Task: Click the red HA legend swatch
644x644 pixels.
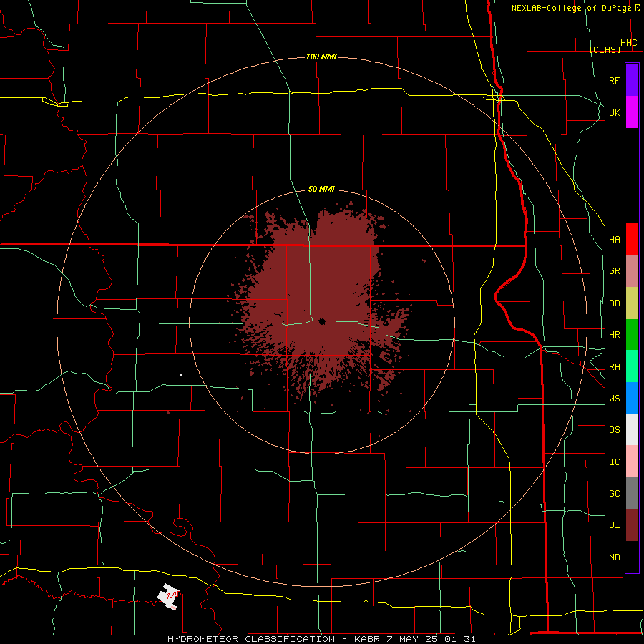Action: pyautogui.click(x=632, y=239)
